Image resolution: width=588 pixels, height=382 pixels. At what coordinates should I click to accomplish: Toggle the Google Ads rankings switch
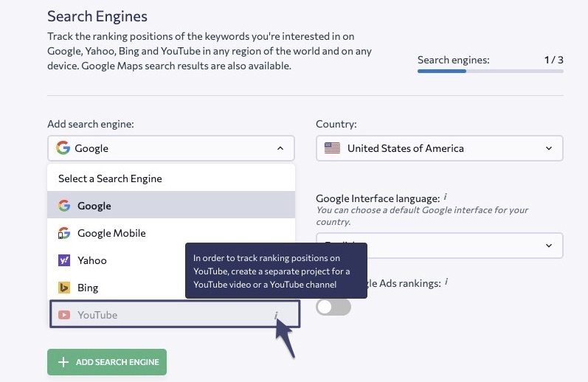pyautogui.click(x=333, y=307)
